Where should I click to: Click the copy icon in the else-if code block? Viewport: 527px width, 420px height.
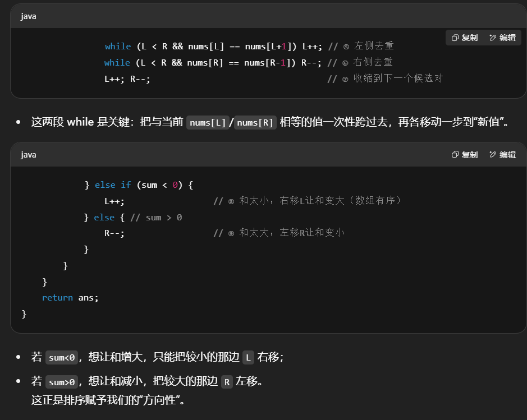click(x=455, y=155)
